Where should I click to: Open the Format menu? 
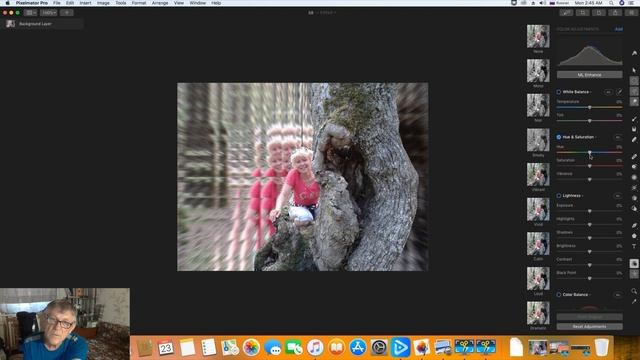point(139,3)
